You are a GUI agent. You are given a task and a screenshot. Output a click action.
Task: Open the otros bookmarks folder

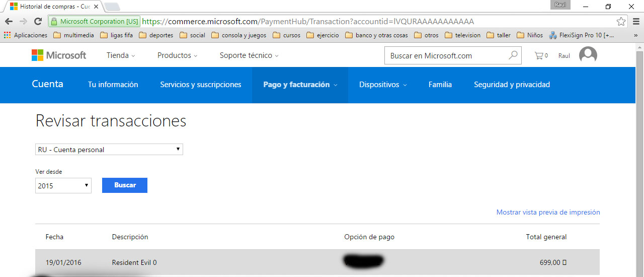[x=426, y=35]
